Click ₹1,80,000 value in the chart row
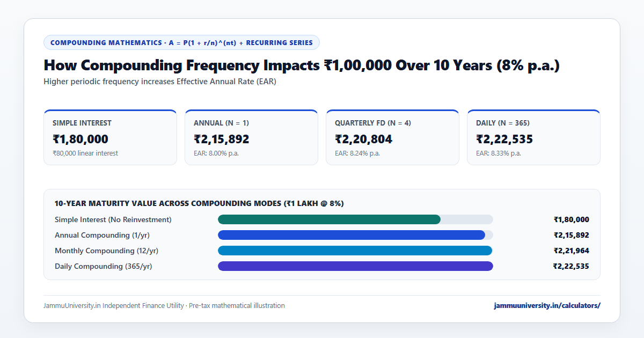 (572, 219)
